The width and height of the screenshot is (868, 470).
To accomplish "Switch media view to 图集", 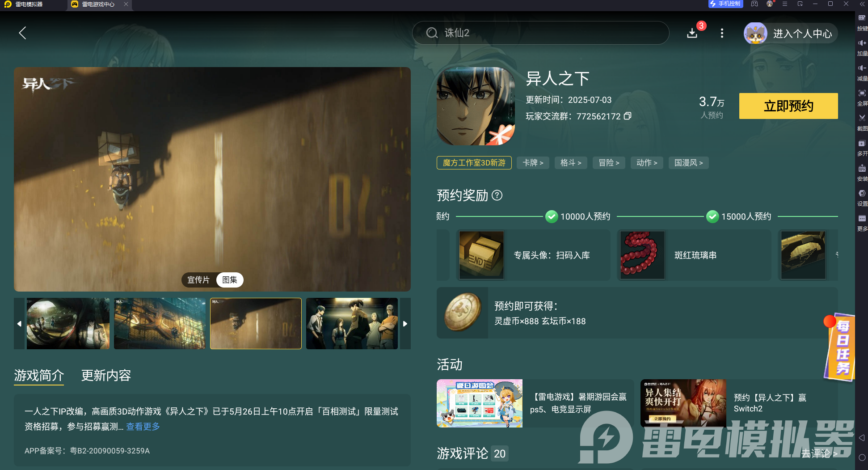I will [x=230, y=280].
